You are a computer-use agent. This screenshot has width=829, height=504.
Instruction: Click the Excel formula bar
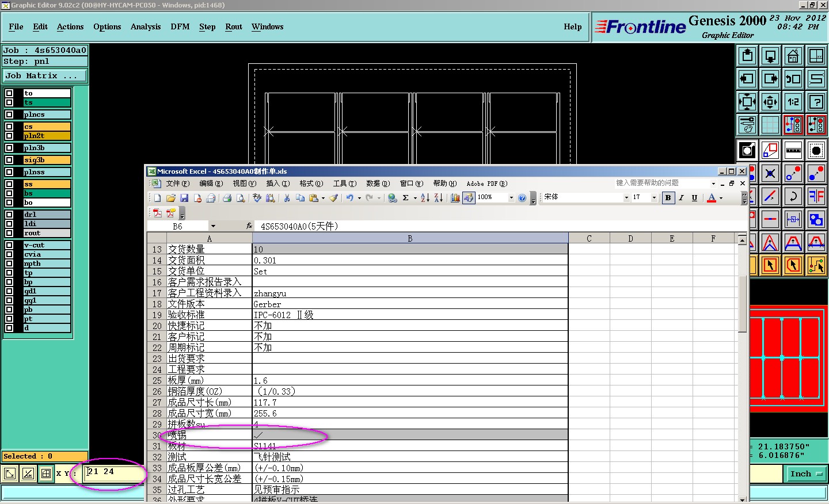(501, 226)
